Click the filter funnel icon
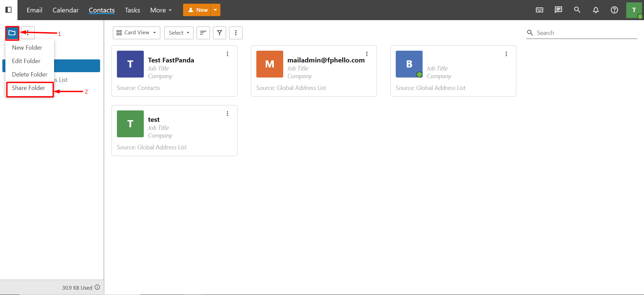Image resolution: width=644 pixels, height=295 pixels. tap(219, 33)
